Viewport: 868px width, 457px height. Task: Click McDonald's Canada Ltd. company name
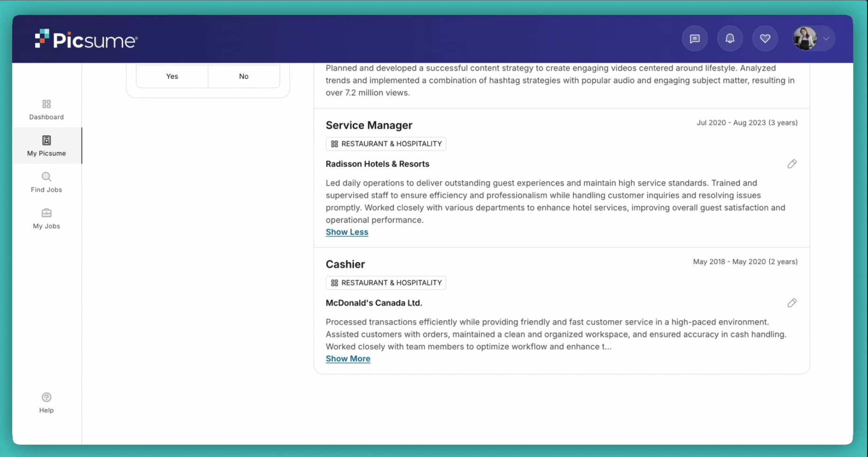click(374, 303)
